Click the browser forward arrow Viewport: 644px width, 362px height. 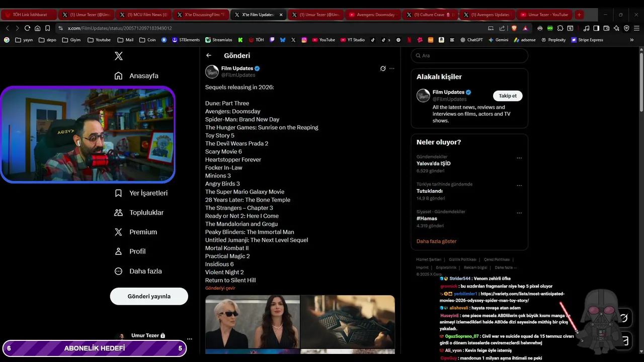17,28
